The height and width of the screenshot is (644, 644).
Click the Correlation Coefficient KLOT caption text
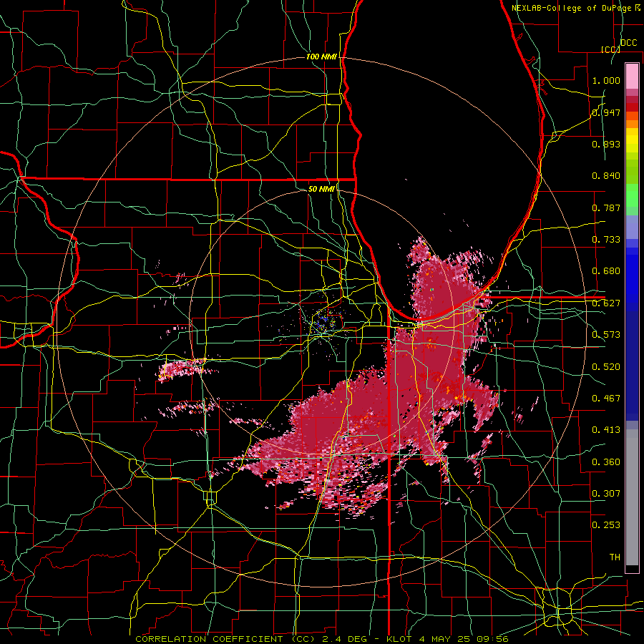pos(322,639)
